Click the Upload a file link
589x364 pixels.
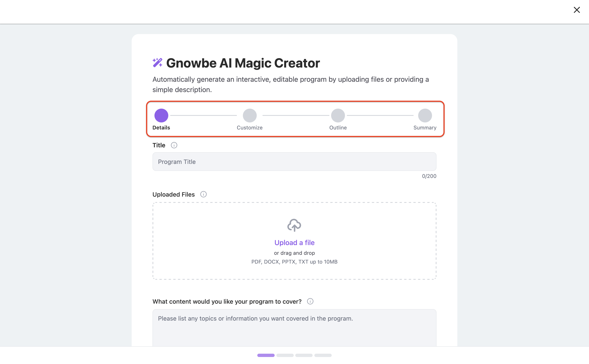coord(294,242)
